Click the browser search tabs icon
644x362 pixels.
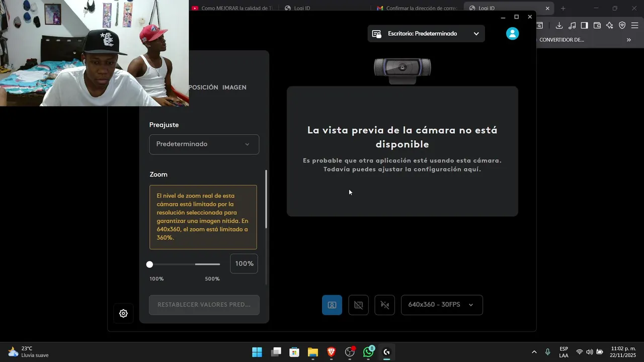(539, 26)
